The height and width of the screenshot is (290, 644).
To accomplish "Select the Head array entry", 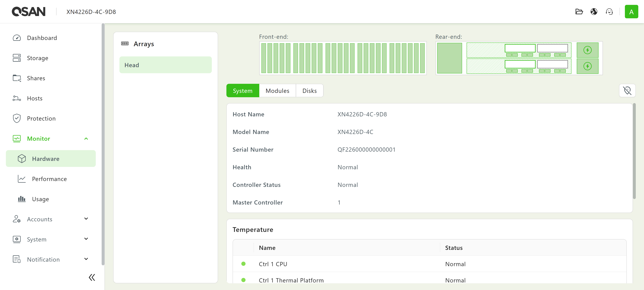I will point(165,65).
